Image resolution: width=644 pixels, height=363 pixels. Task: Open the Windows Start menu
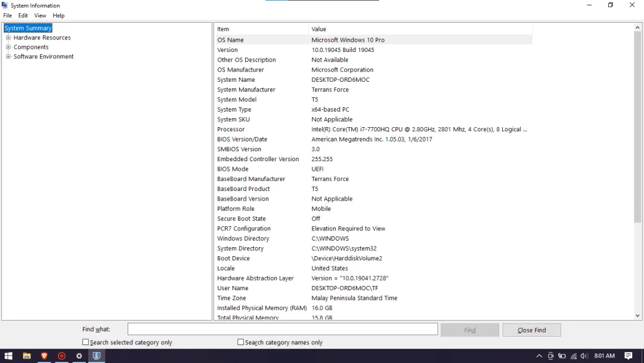8,356
